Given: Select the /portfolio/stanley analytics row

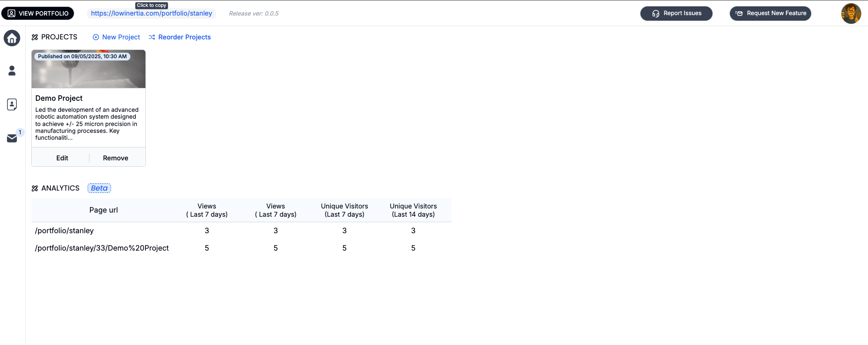Looking at the screenshot, I should tap(64, 231).
